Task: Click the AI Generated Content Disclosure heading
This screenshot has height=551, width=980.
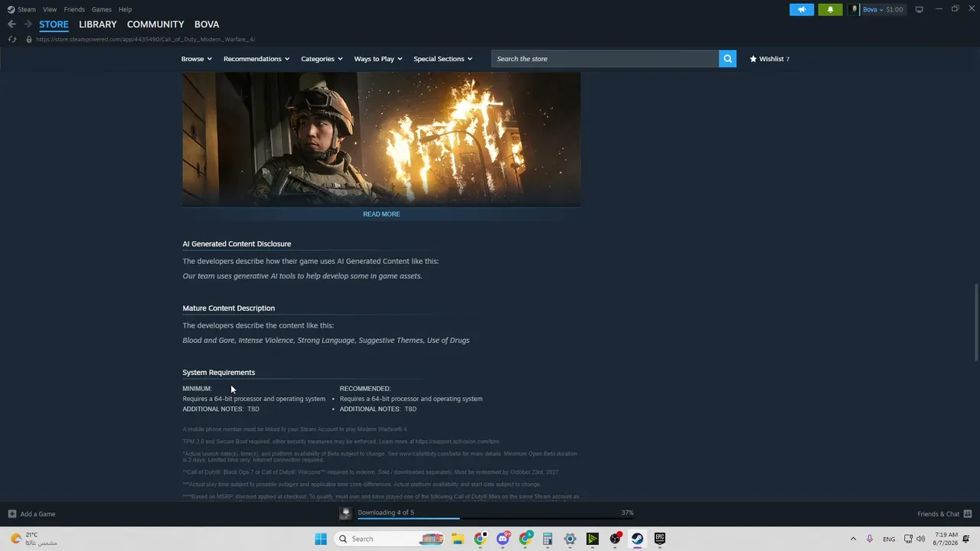Action: click(x=237, y=244)
